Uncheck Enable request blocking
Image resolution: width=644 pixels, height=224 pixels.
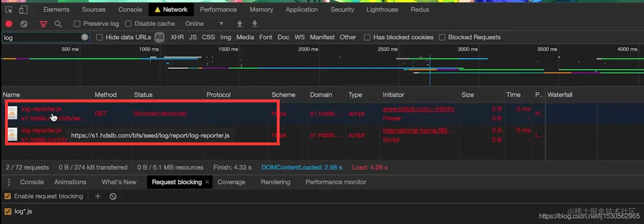click(8, 196)
